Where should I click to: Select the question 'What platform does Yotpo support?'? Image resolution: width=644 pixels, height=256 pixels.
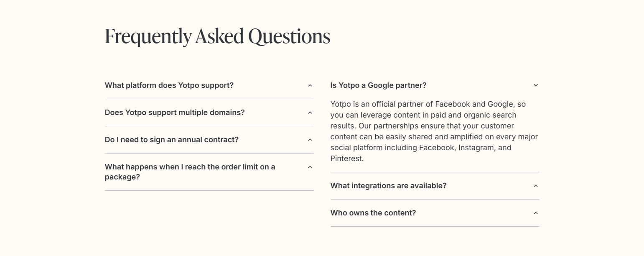tap(169, 85)
